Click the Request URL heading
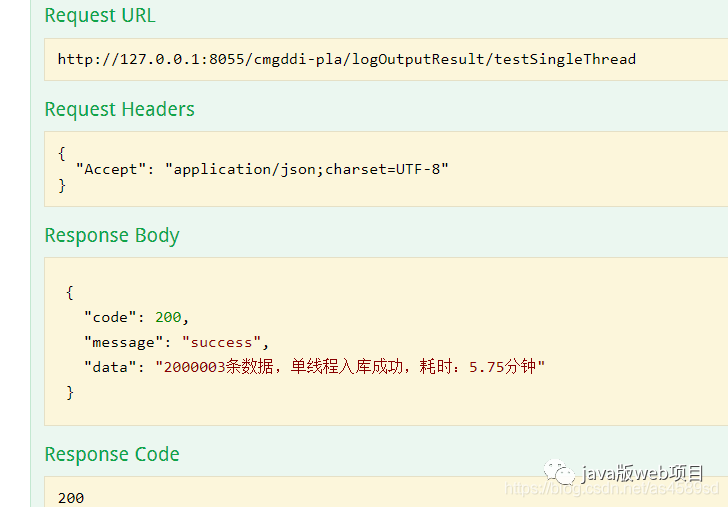Screen dimensions: 728x507 point(100,15)
